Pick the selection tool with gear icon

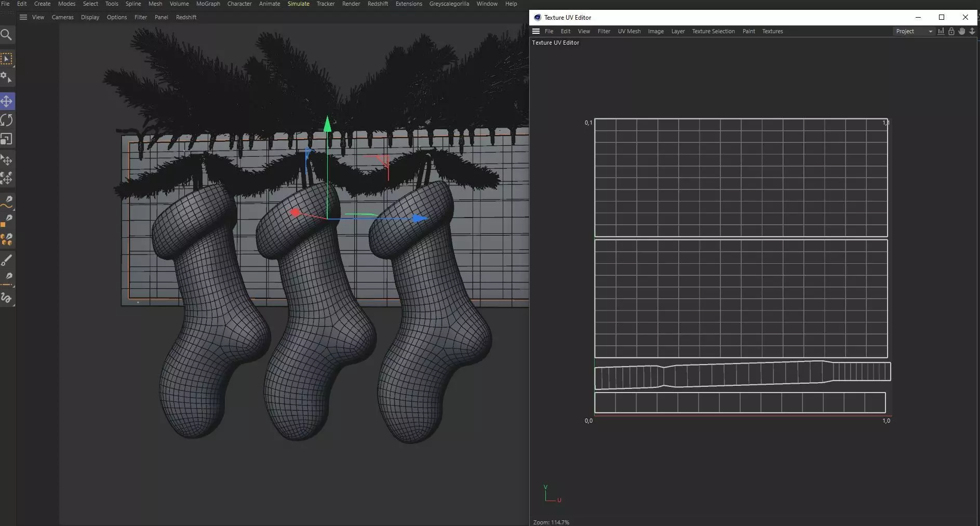click(6, 78)
